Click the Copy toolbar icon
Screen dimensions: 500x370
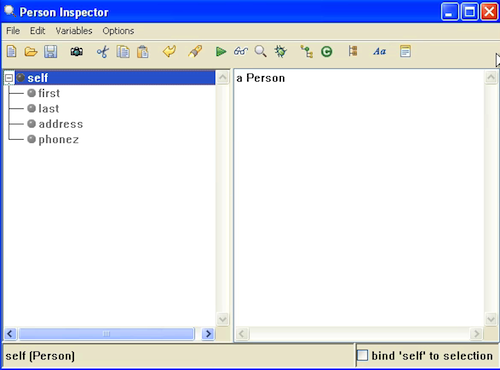coord(123,52)
